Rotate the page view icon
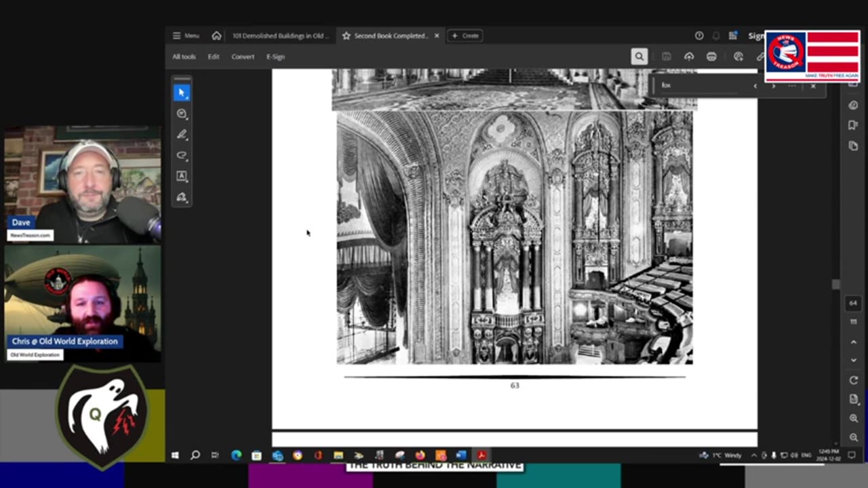Viewport: 868px width, 488px height. click(x=854, y=380)
